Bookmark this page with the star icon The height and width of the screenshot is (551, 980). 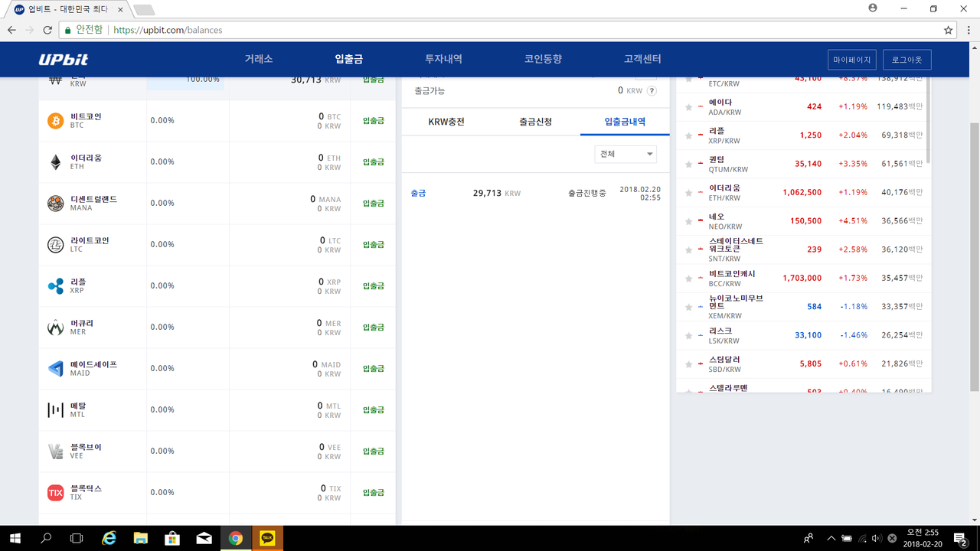pos(949,30)
